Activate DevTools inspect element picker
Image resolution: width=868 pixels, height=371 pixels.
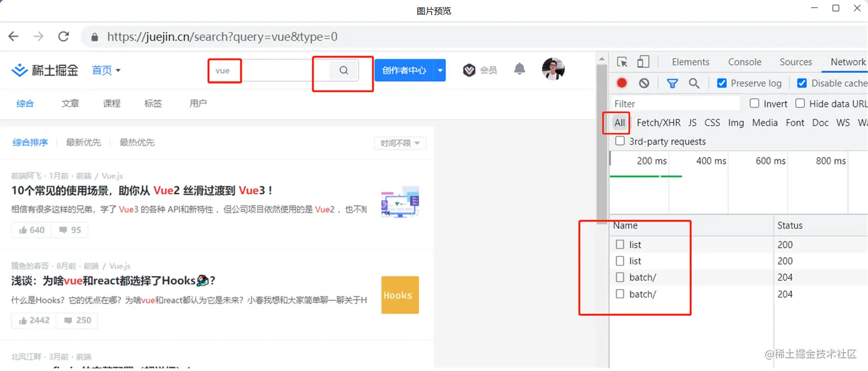pyautogui.click(x=622, y=62)
